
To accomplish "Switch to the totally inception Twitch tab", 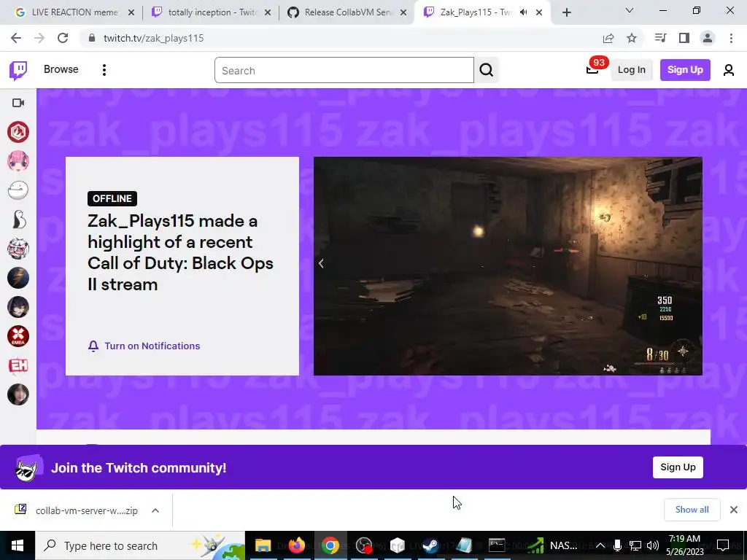I will [211, 12].
